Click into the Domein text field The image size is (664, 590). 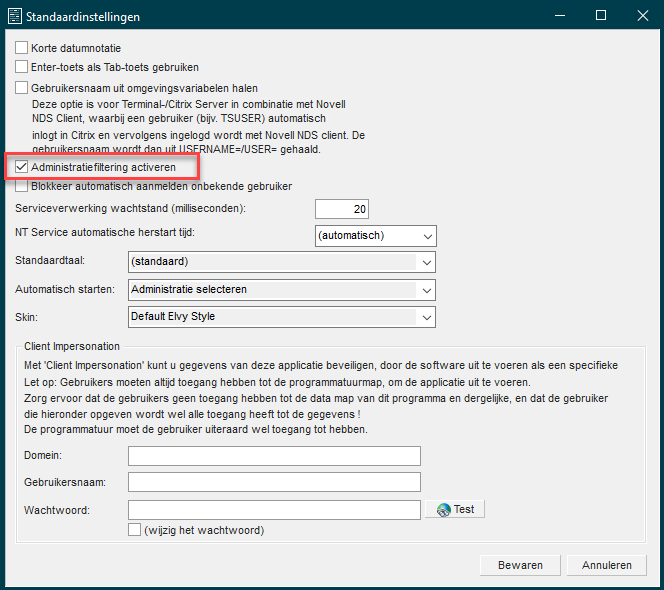(274, 456)
